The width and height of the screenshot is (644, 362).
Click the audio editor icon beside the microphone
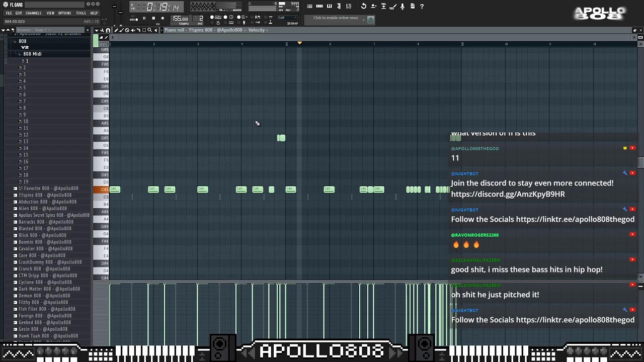pos(393,6)
